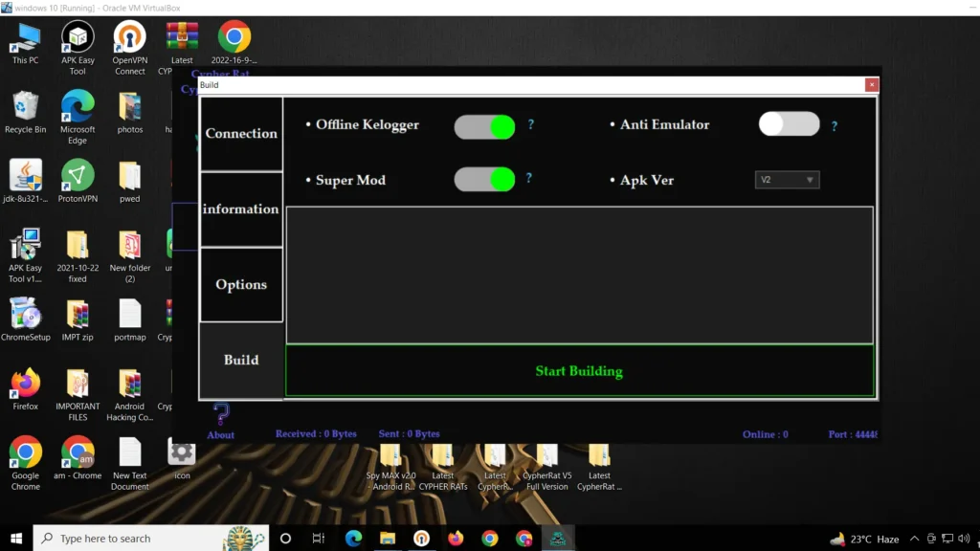Viewport: 980px width, 551px height.
Task: Switch to the information tab
Action: coord(241,209)
